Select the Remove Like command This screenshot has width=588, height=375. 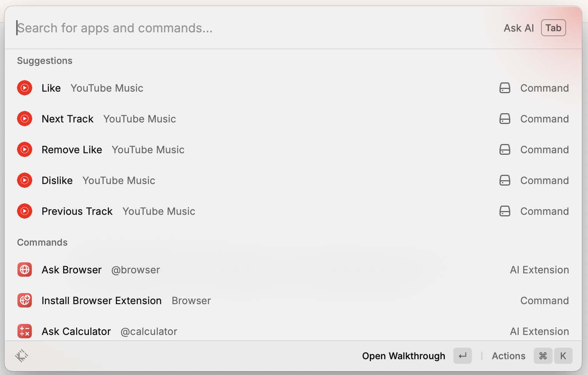coord(72,150)
